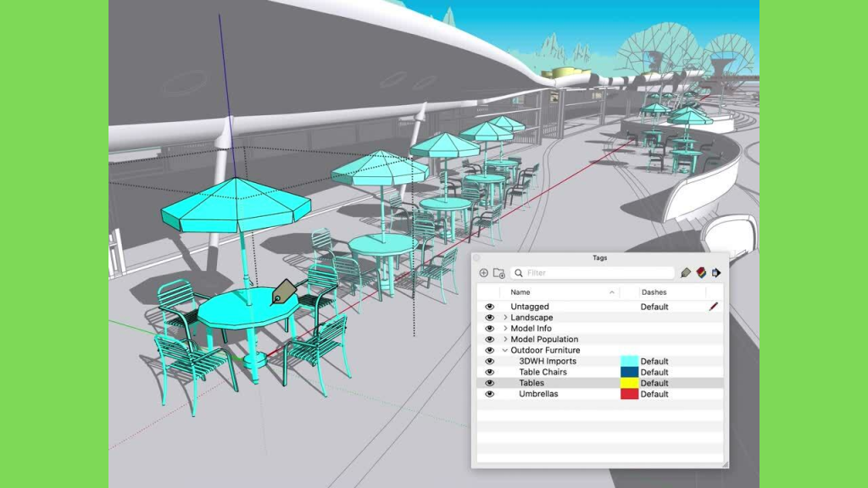The width and height of the screenshot is (868, 488).
Task: Open Dashes dropdown for Umbrellas
Action: pyautogui.click(x=654, y=394)
